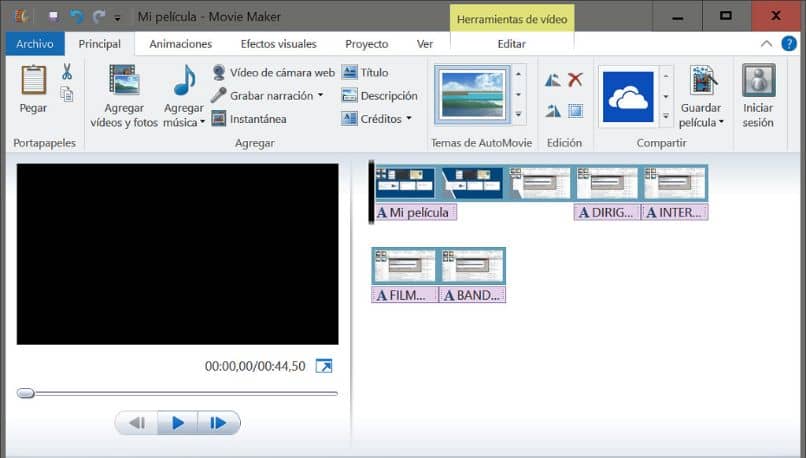The image size is (806, 458).
Task: Expand the AutoMovie themes gallery
Action: (518, 114)
